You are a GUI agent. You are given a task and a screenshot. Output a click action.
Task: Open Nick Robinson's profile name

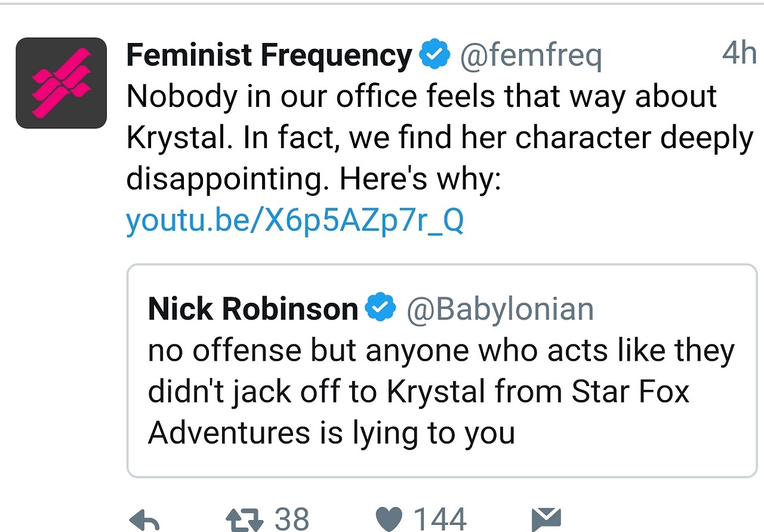(252, 309)
